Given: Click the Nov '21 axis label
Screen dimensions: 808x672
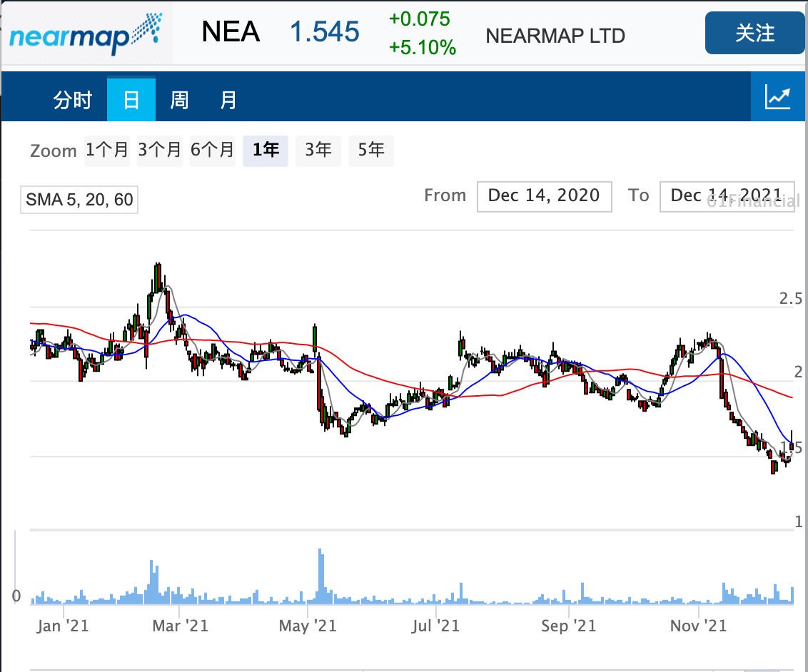Looking at the screenshot, I should click(x=698, y=626).
